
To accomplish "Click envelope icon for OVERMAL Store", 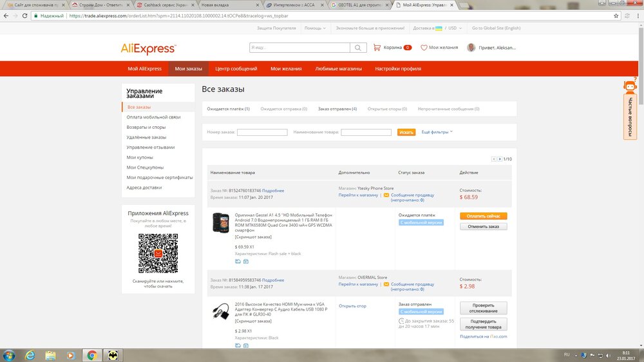I will (386, 284).
